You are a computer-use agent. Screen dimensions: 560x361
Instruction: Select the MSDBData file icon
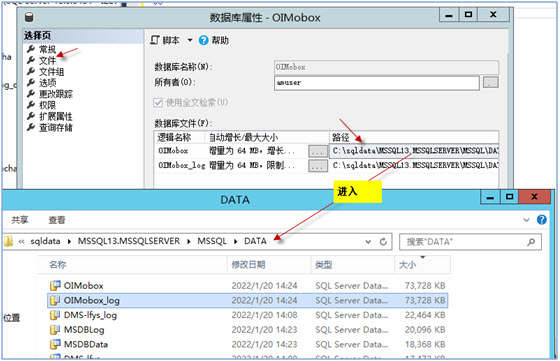(55, 344)
